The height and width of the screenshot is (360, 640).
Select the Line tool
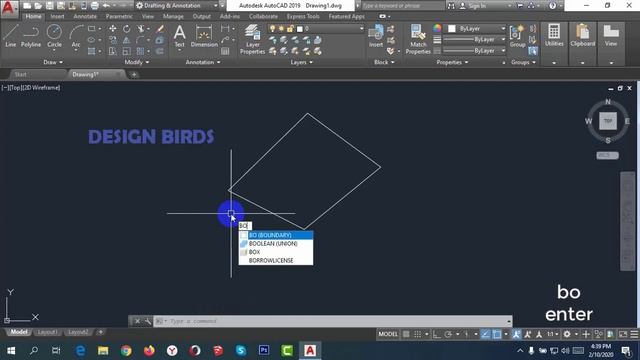point(11,36)
